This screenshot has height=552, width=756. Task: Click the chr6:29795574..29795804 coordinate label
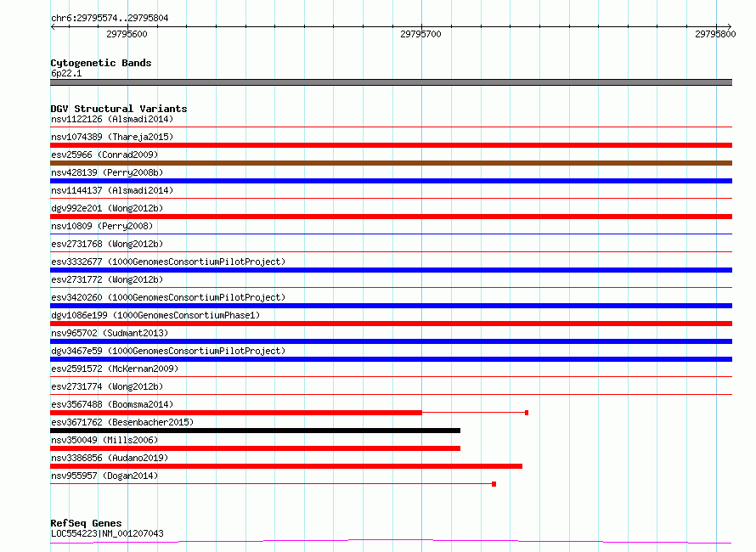[x=110, y=19]
